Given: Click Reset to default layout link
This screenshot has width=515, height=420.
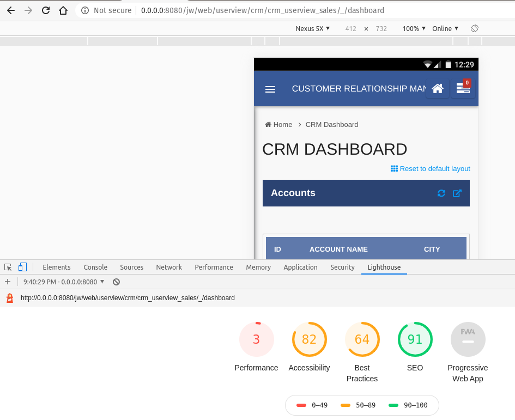Looking at the screenshot, I should click(x=431, y=169).
